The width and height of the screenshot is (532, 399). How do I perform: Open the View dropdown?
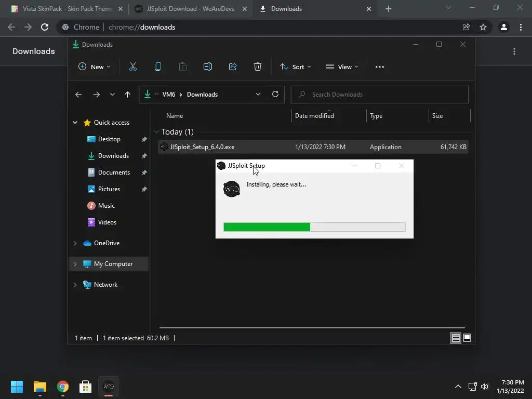tap(342, 67)
